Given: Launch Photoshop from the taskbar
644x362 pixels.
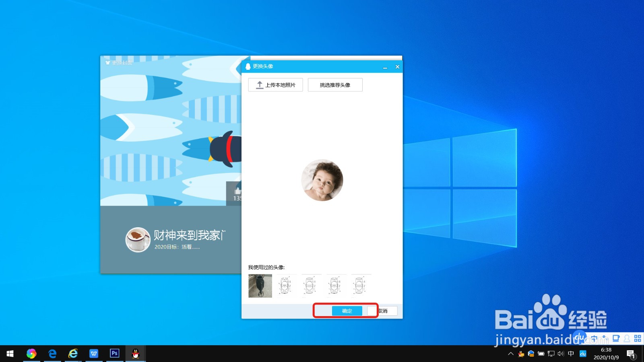Looking at the screenshot, I should pyautogui.click(x=114, y=354).
